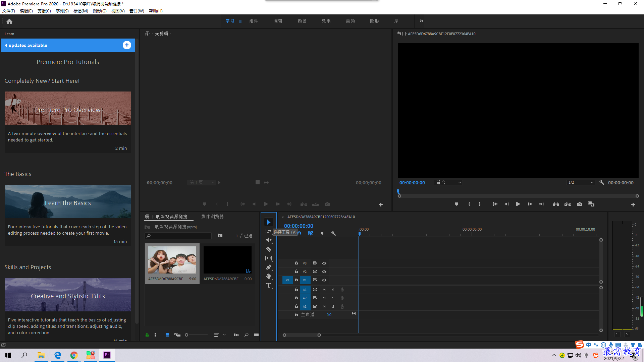Switch project panel to list view
Screen dimensions: 644x362
point(157,335)
